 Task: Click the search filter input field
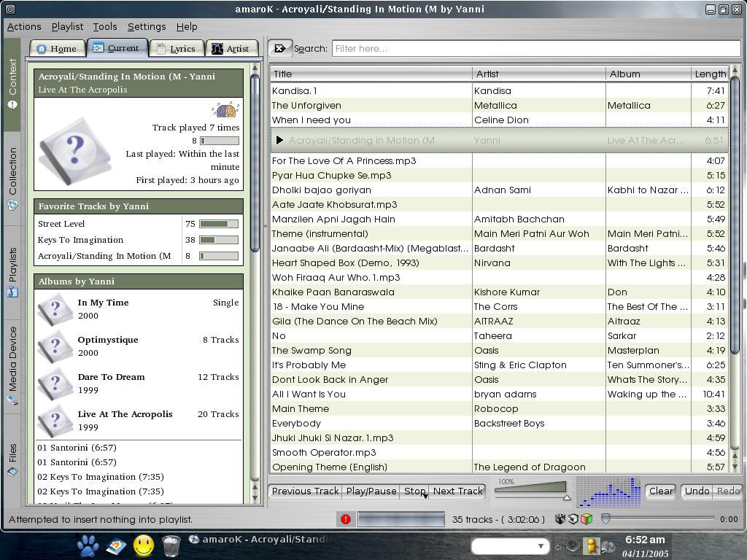point(536,48)
